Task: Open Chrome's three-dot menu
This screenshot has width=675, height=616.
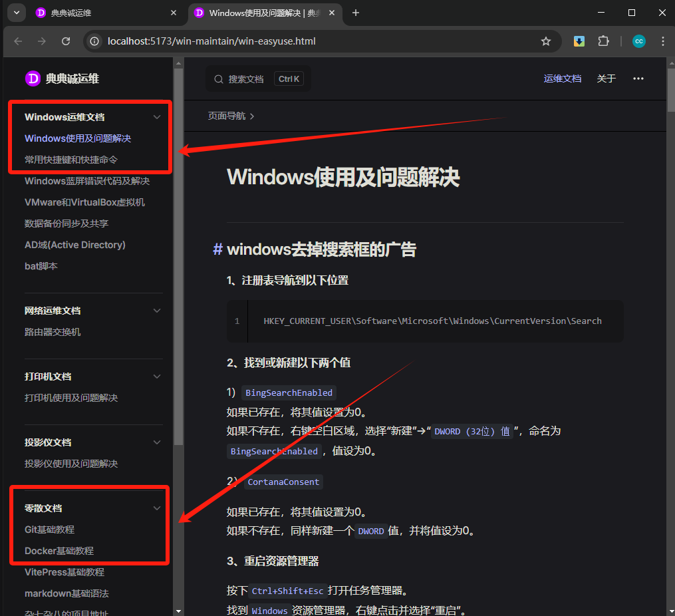Action: 663,41
